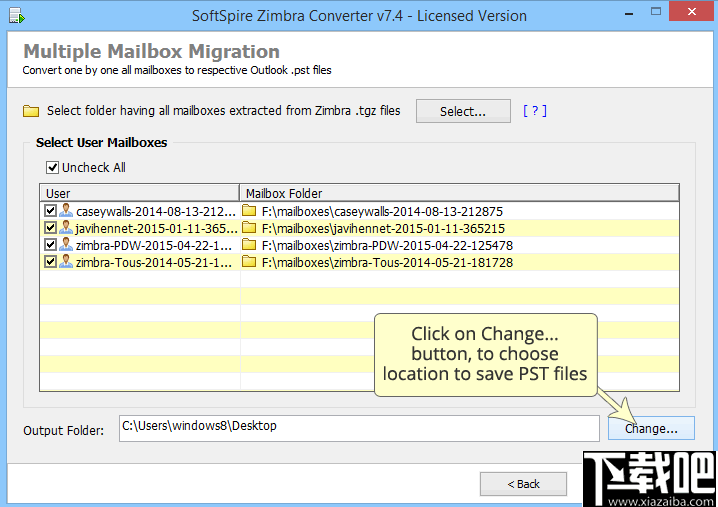This screenshot has width=718, height=507.
Task: Select javihennet-2015-01-11-365... user name
Action: pos(156,228)
